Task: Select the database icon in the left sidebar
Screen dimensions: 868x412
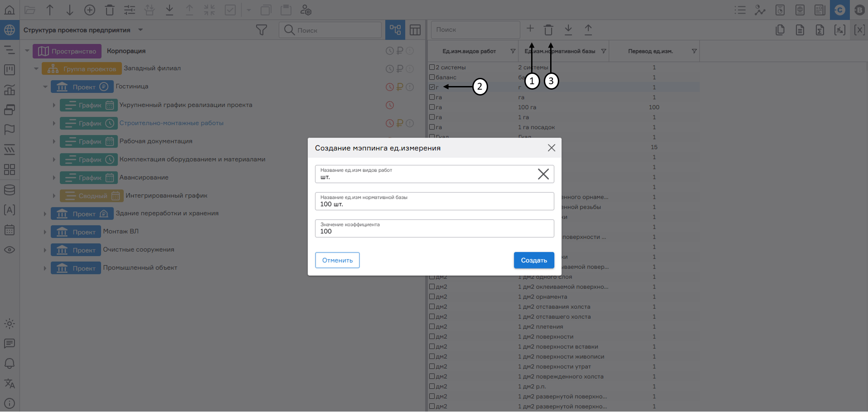Action: [10, 190]
